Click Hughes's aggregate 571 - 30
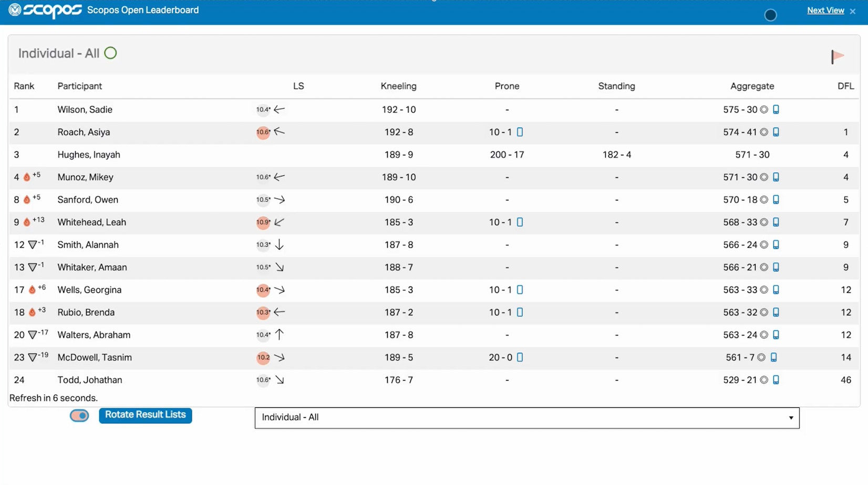 point(752,155)
